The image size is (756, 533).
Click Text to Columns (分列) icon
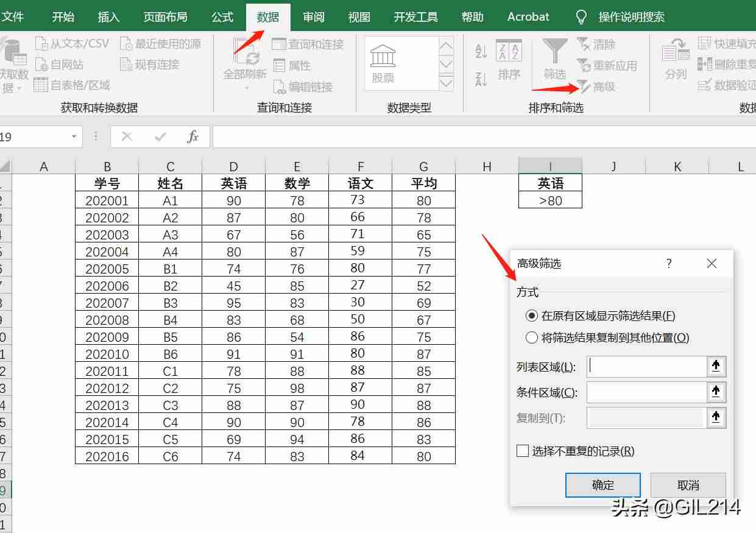[x=676, y=51]
